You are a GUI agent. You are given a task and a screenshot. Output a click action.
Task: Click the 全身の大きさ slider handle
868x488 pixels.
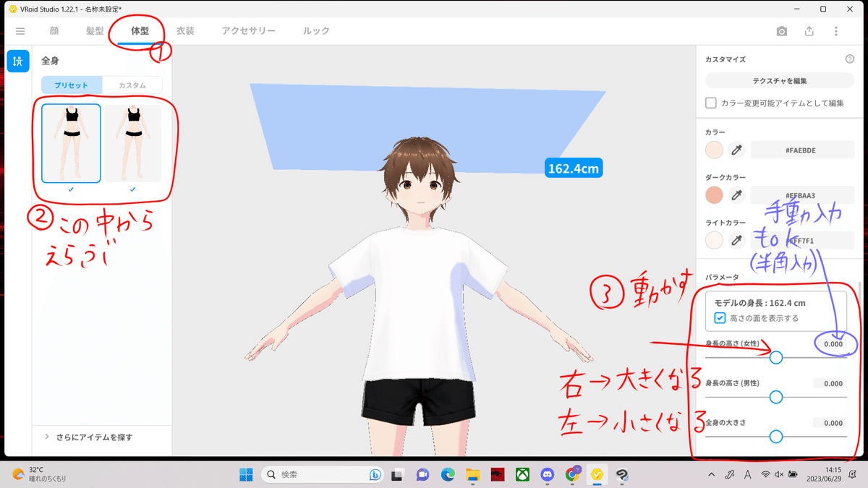click(x=776, y=437)
